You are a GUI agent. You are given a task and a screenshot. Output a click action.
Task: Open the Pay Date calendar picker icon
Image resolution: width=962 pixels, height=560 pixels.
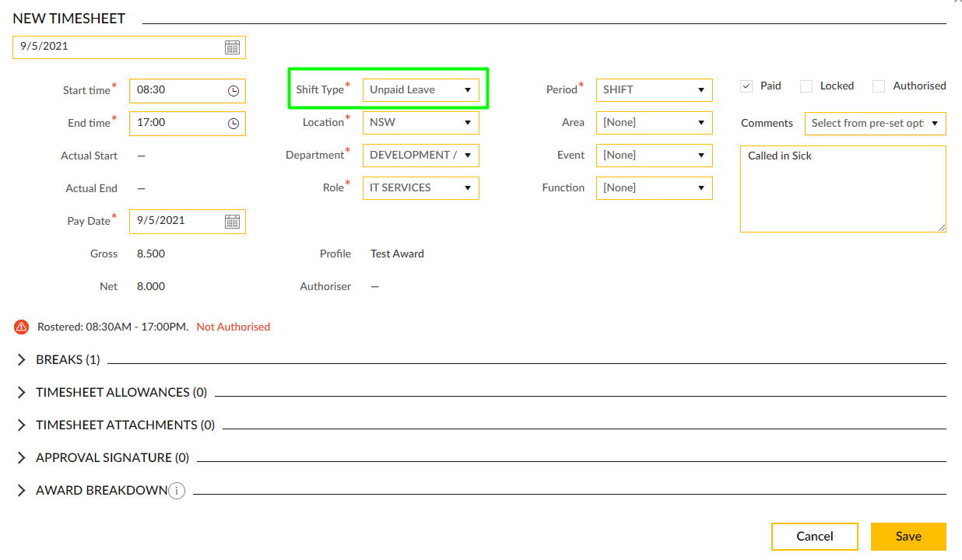(x=232, y=221)
